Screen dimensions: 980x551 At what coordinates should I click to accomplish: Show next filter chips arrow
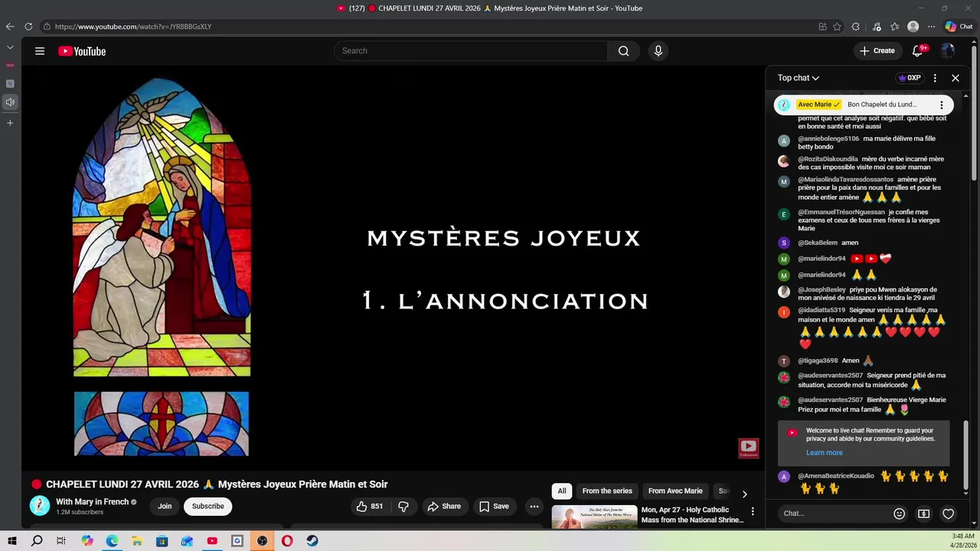coord(744,494)
